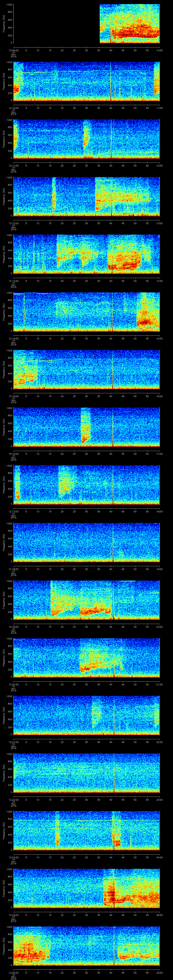Open the spectrogram panel starting at 12:25:00
This screenshot has width=173, height=980.
click(x=86, y=946)
